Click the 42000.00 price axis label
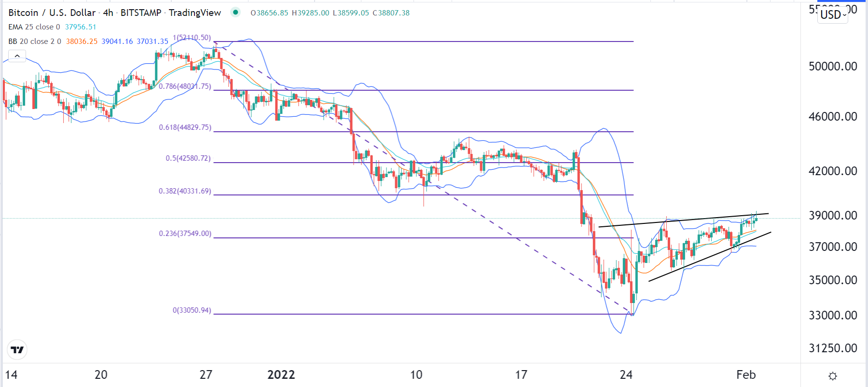 pyautogui.click(x=833, y=171)
